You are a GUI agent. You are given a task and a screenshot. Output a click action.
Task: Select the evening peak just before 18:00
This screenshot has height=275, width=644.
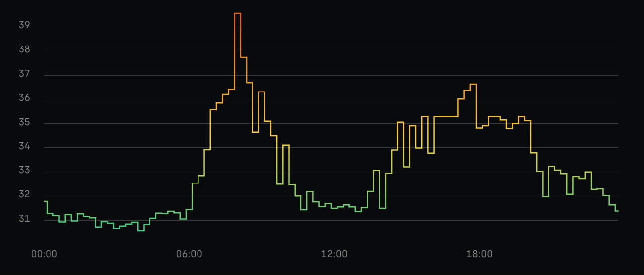[x=473, y=84]
